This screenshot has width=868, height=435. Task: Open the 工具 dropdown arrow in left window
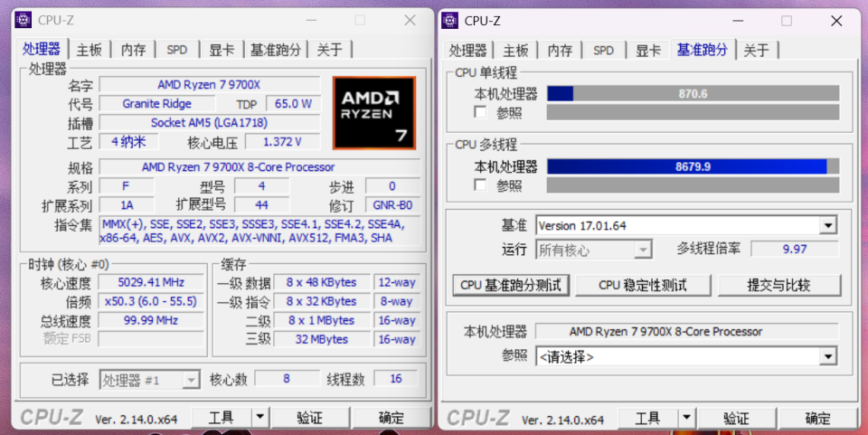[x=260, y=417]
